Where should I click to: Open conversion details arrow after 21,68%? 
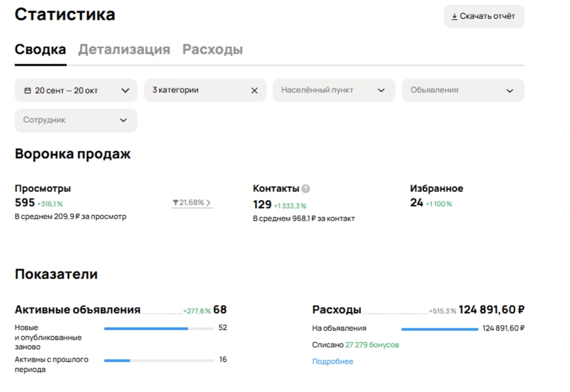[208, 202]
